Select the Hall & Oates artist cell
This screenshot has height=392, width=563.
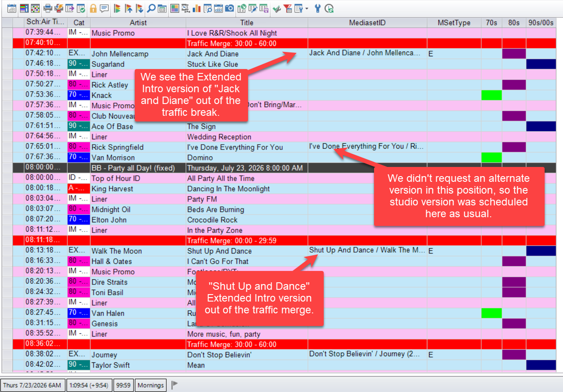138,261
